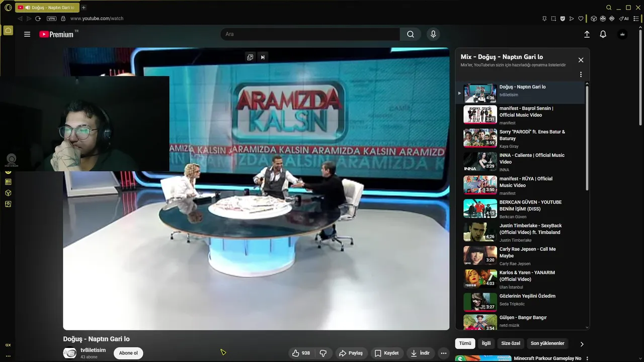Open a new browser tab
The width and height of the screenshot is (644, 362).
[x=84, y=8]
